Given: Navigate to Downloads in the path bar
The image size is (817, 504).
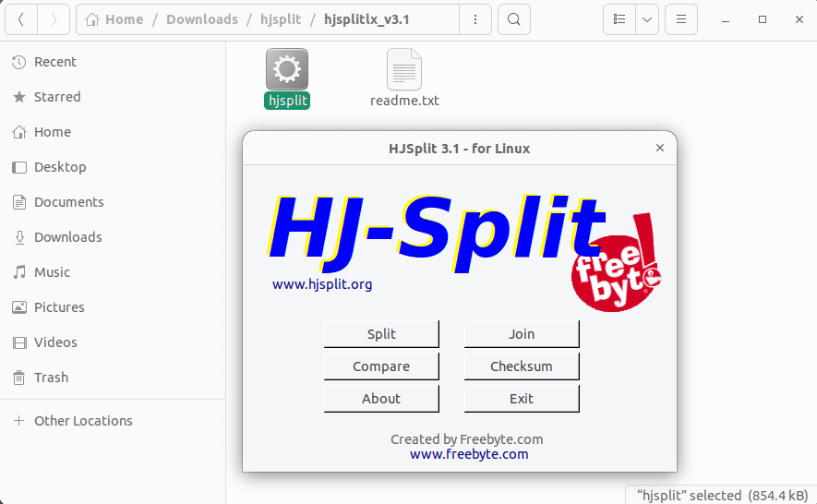Looking at the screenshot, I should (202, 19).
